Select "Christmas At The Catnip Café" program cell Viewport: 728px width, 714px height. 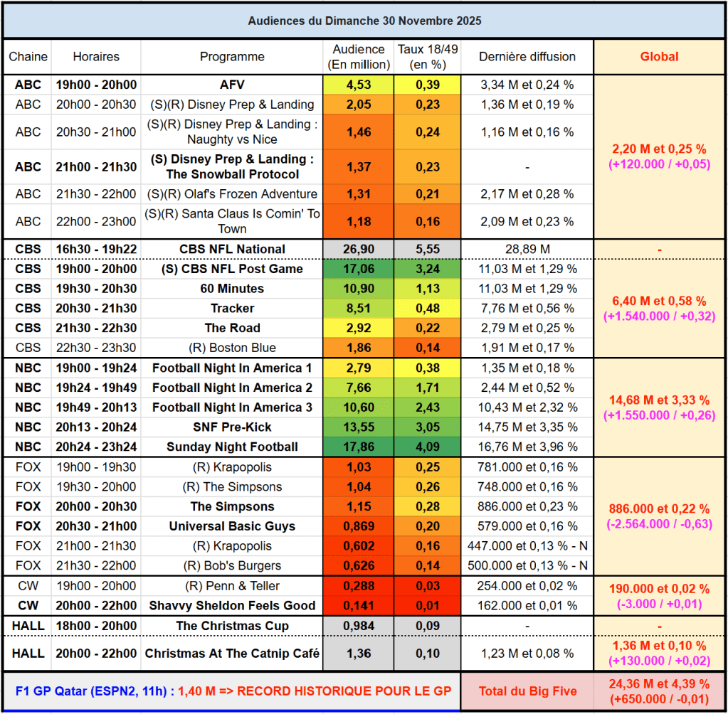coord(232,654)
